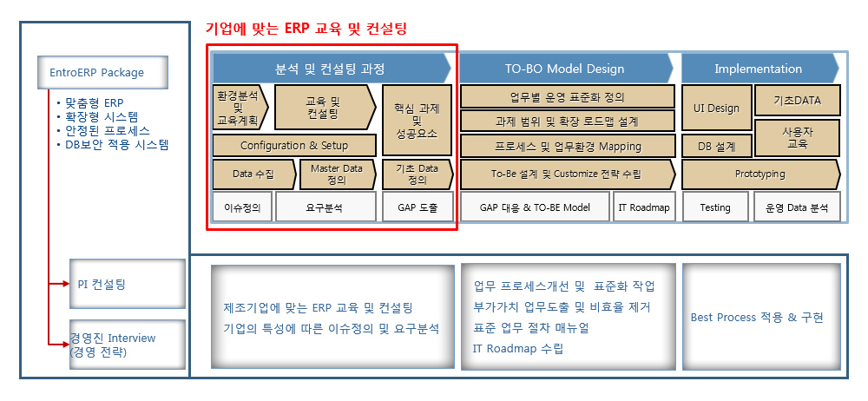Click the 운영 Data 분석 box

tap(797, 207)
